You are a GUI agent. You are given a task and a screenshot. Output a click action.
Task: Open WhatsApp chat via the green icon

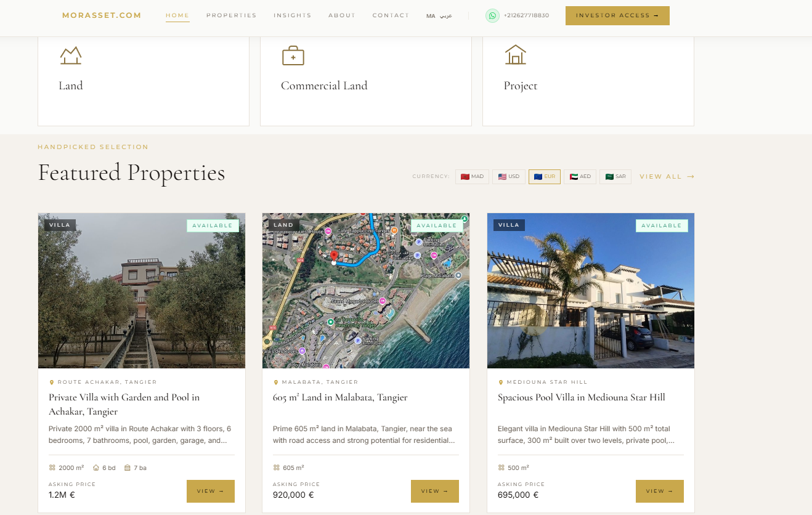(x=492, y=15)
